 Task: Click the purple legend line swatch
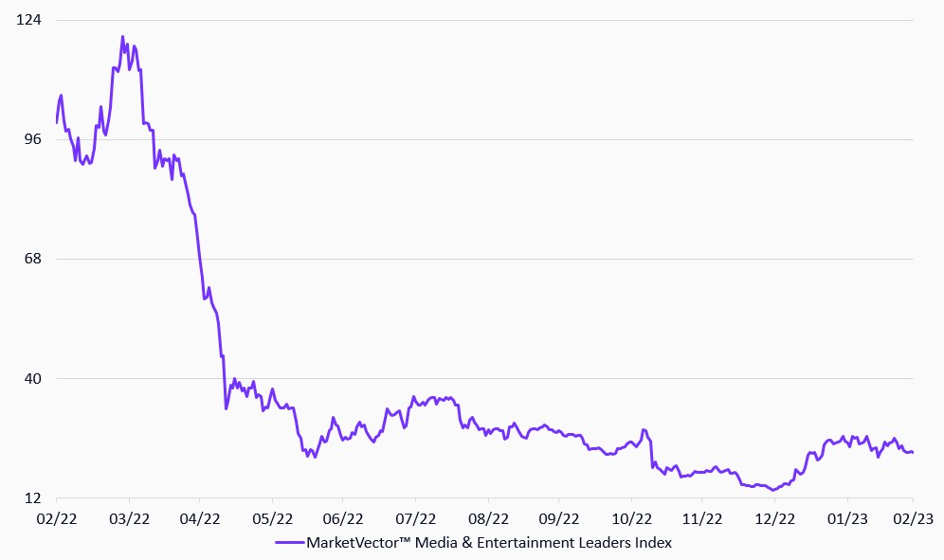[x=288, y=543]
